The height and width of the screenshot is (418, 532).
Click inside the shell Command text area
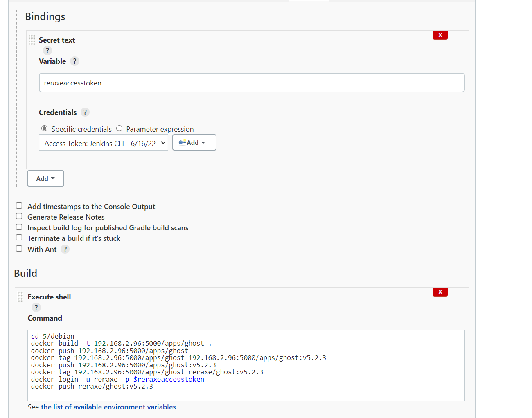click(x=246, y=365)
